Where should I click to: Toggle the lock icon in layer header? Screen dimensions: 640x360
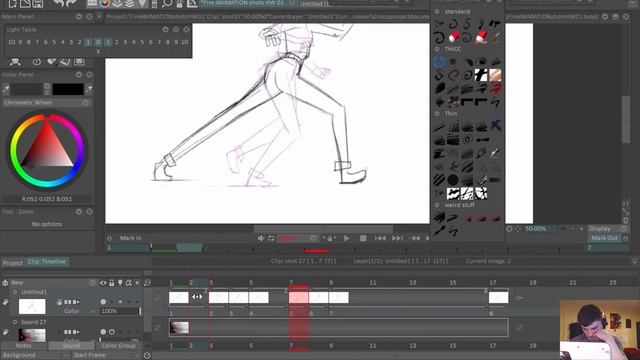click(x=111, y=282)
